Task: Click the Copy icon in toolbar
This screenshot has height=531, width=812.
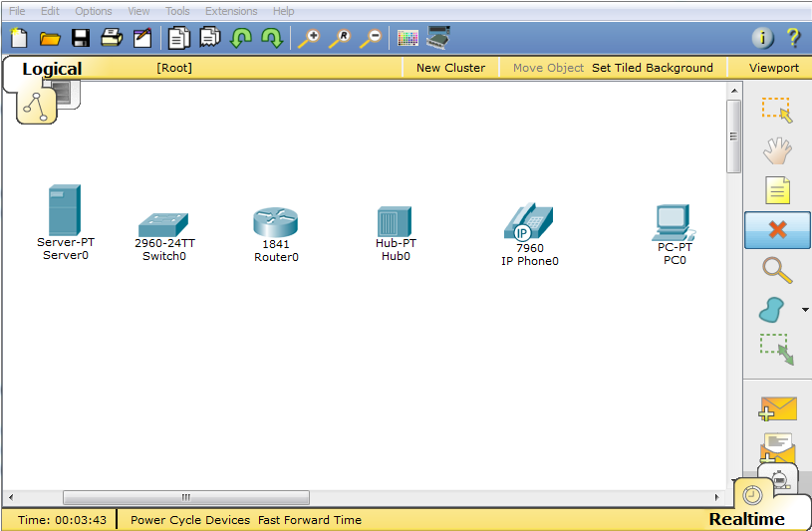Action: 179,38
